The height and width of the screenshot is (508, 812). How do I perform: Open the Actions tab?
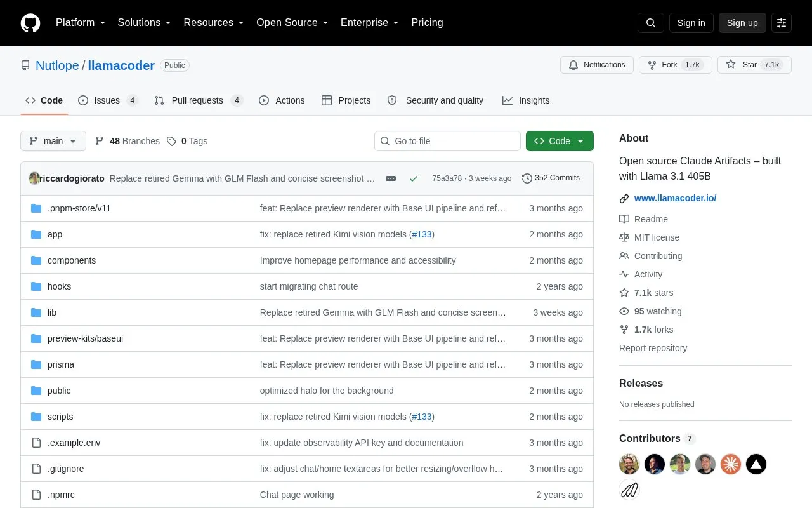coord(282,100)
